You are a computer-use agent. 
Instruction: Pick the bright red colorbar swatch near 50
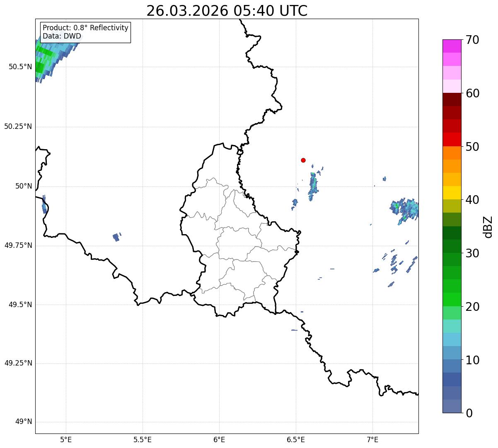pos(452,140)
